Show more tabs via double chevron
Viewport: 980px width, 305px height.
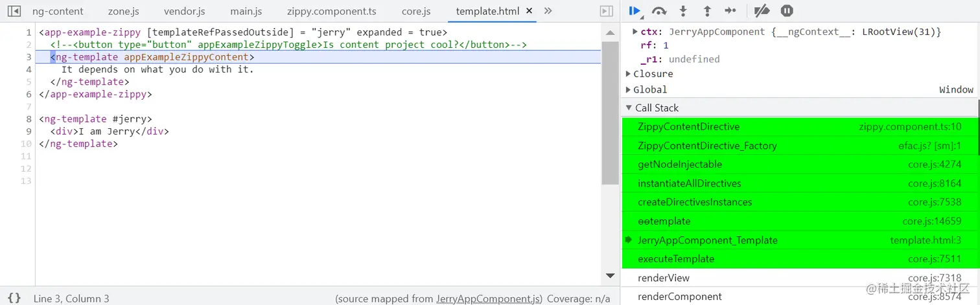pos(548,11)
